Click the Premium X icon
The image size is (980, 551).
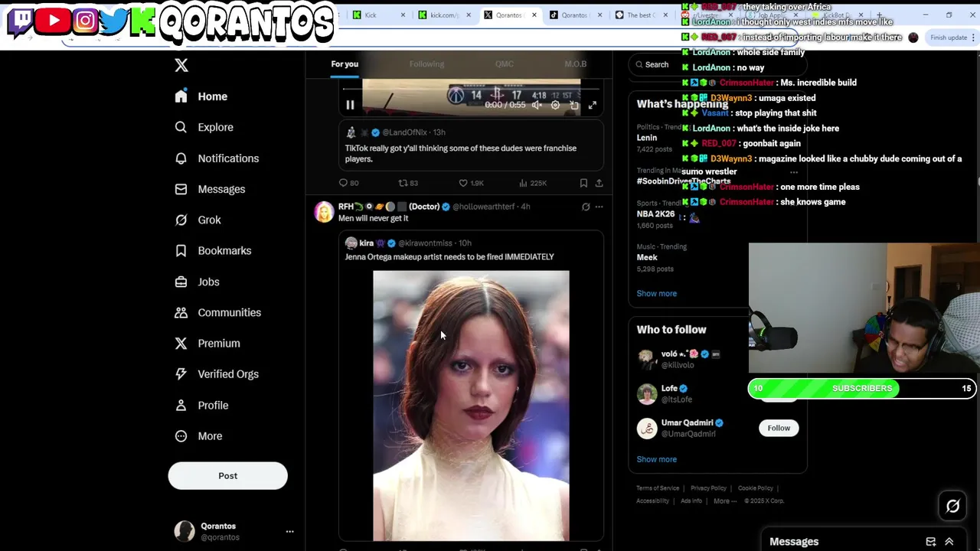click(181, 343)
